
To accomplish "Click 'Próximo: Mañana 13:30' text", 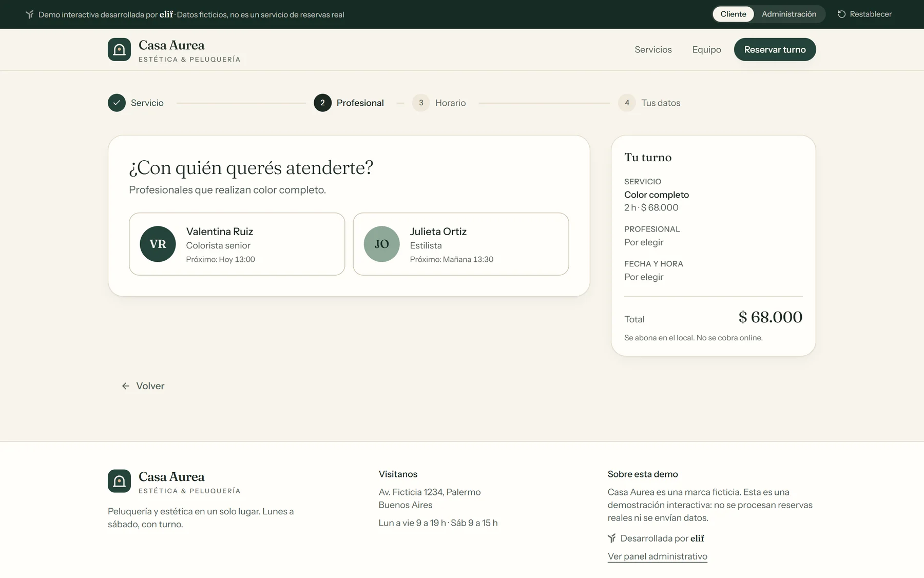I will 451,259.
